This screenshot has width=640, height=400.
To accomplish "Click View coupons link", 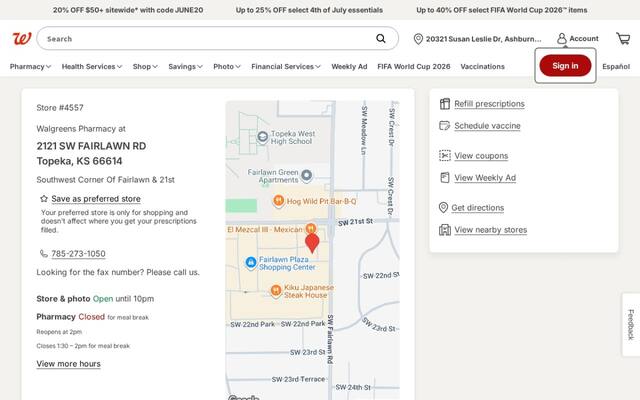I will point(481,156).
